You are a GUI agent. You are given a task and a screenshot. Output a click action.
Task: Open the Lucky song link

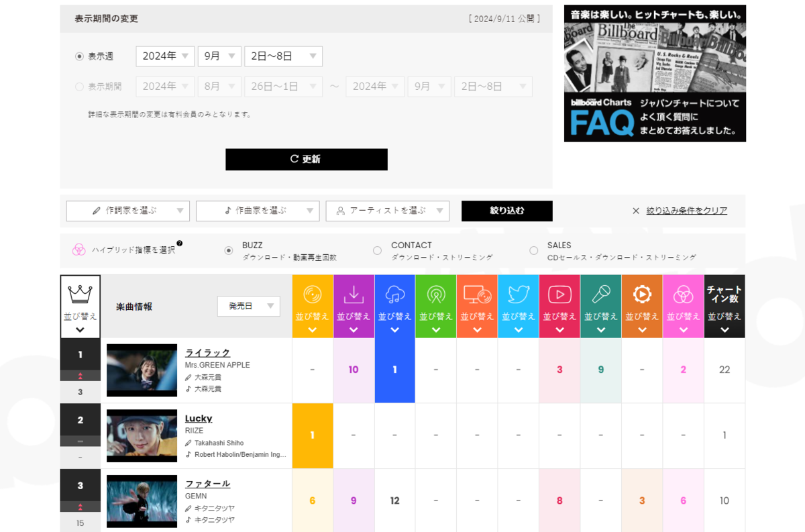[199, 419]
